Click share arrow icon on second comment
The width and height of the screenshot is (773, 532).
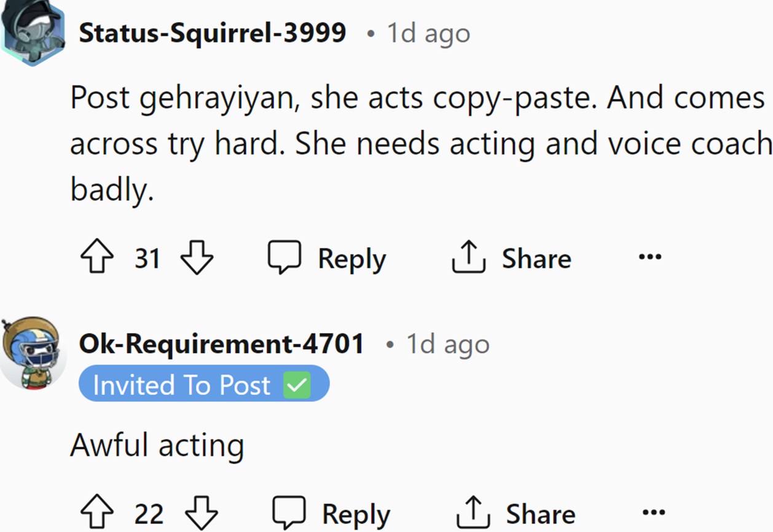pyautogui.click(x=473, y=514)
